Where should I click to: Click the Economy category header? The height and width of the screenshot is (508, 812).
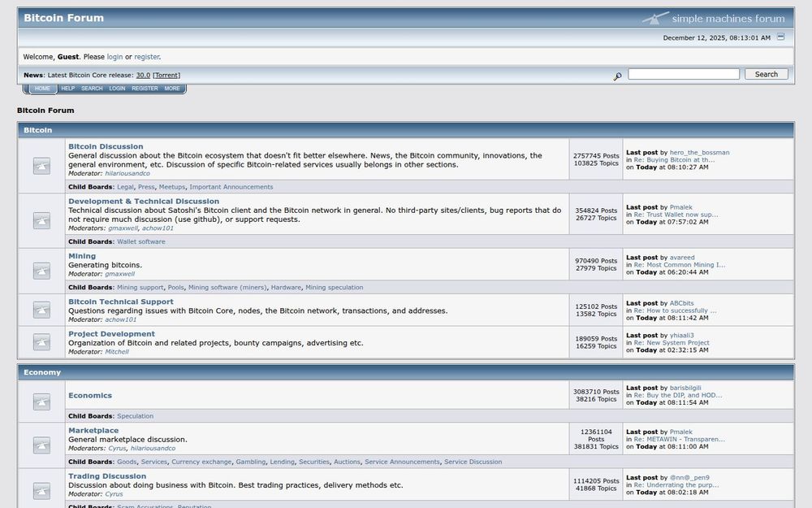pos(42,373)
